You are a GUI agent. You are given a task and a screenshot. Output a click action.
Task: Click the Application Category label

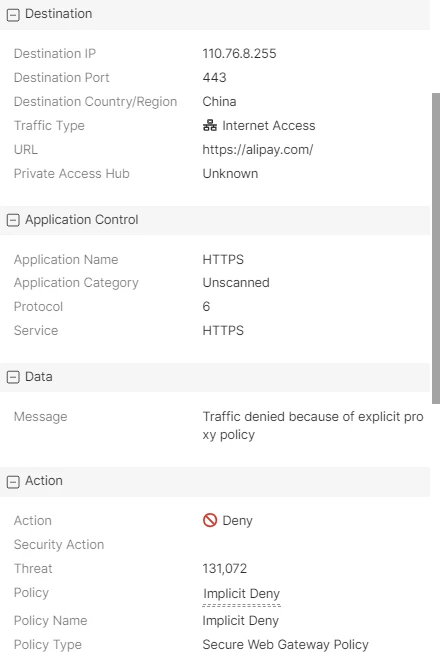(76, 283)
